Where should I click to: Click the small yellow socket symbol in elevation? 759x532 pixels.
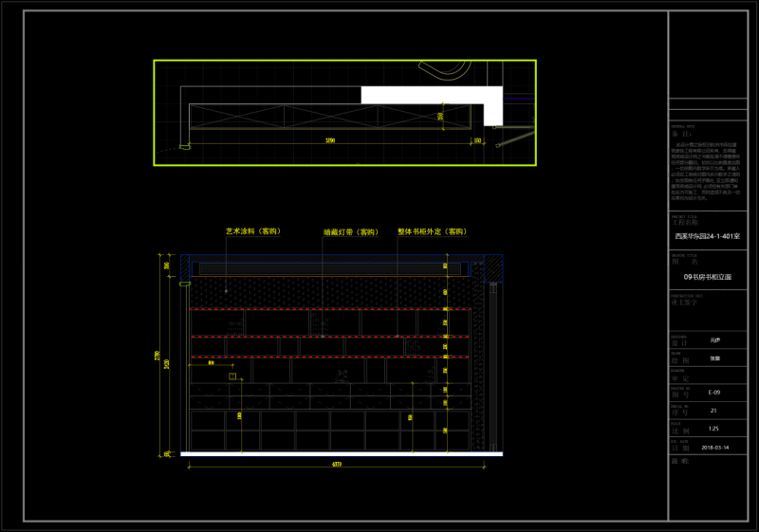click(x=231, y=376)
